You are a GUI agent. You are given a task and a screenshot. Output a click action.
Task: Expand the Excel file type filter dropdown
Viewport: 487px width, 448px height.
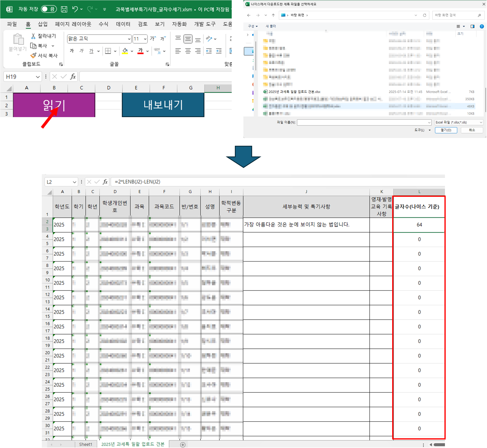tap(481, 122)
